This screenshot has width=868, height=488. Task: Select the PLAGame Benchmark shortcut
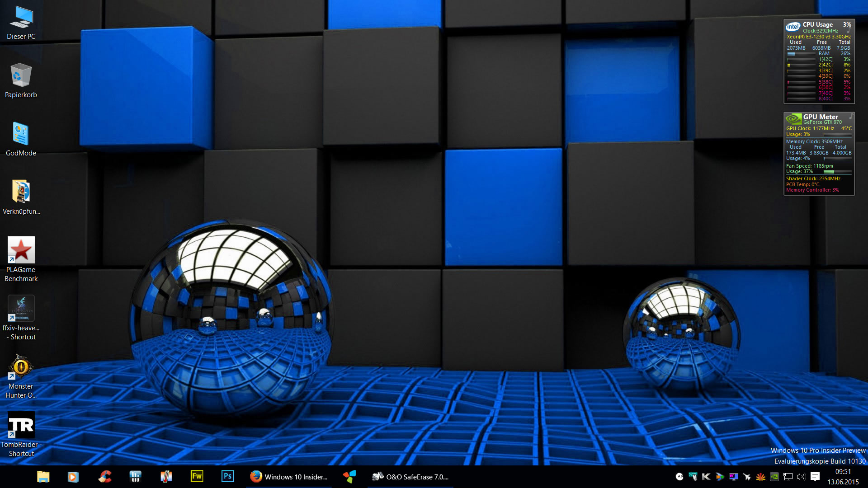click(21, 250)
